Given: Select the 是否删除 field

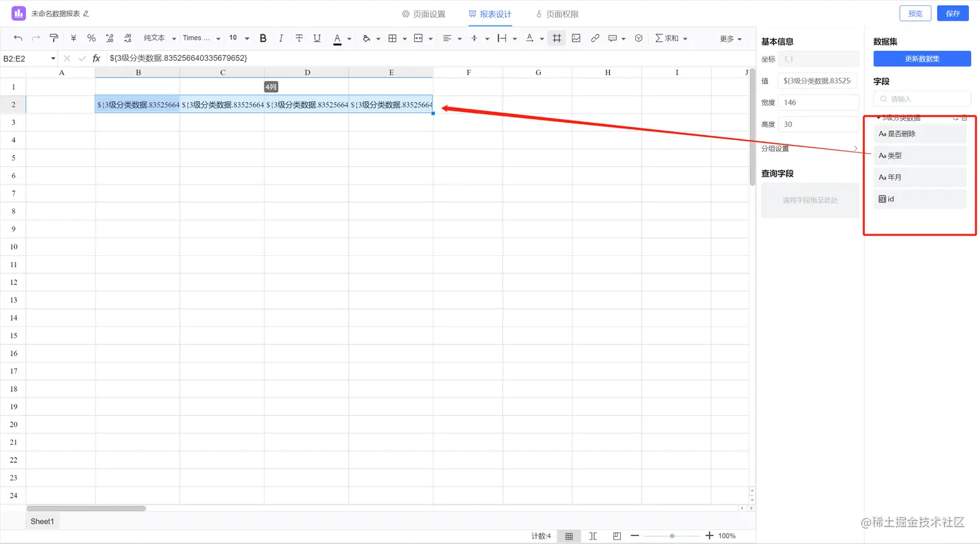Looking at the screenshot, I should (x=920, y=134).
